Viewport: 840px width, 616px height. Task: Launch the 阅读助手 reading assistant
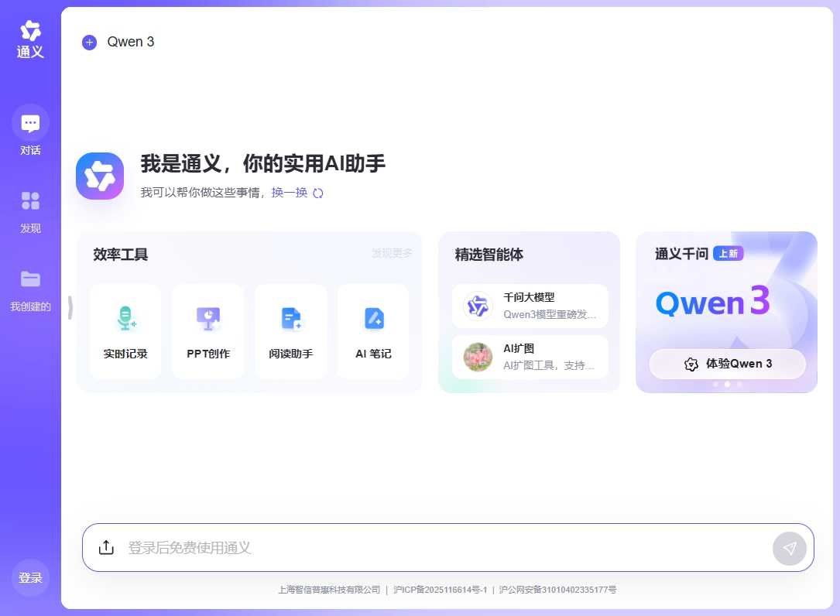(x=290, y=330)
